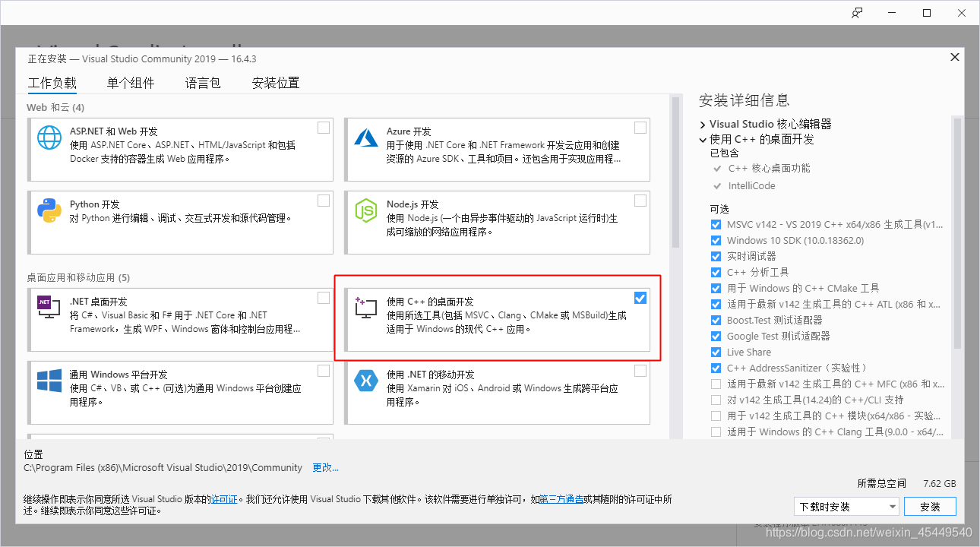This screenshot has height=547, width=980.
Task: Click the Xamarin 移动开发 workload icon
Action: coord(365,381)
